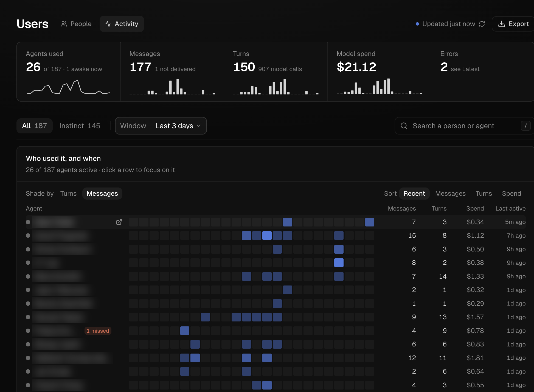The height and width of the screenshot is (392, 534).
Task: Click the status dot of the 5m ago agent
Action: [x=28, y=222]
